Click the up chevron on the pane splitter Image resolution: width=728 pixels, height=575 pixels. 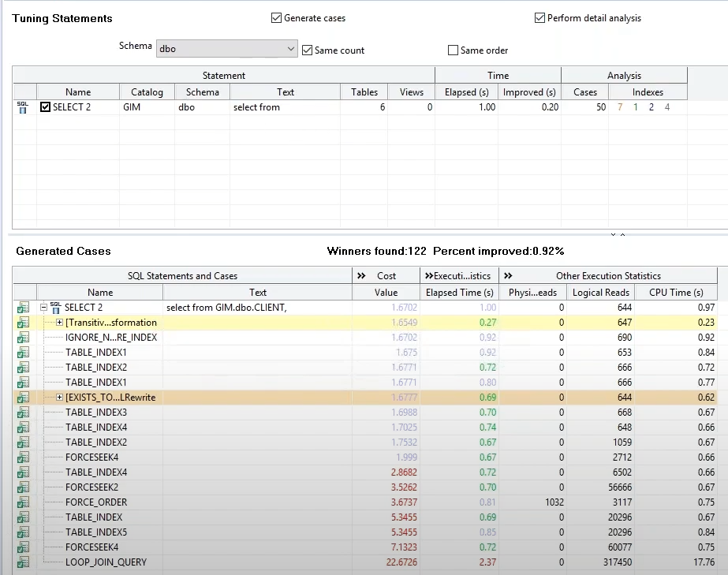click(x=622, y=234)
